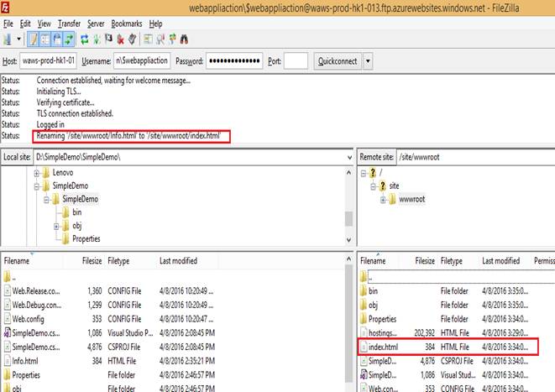Open the Local site path dropdown
This screenshot has width=555, height=392.
pyautogui.click(x=349, y=157)
